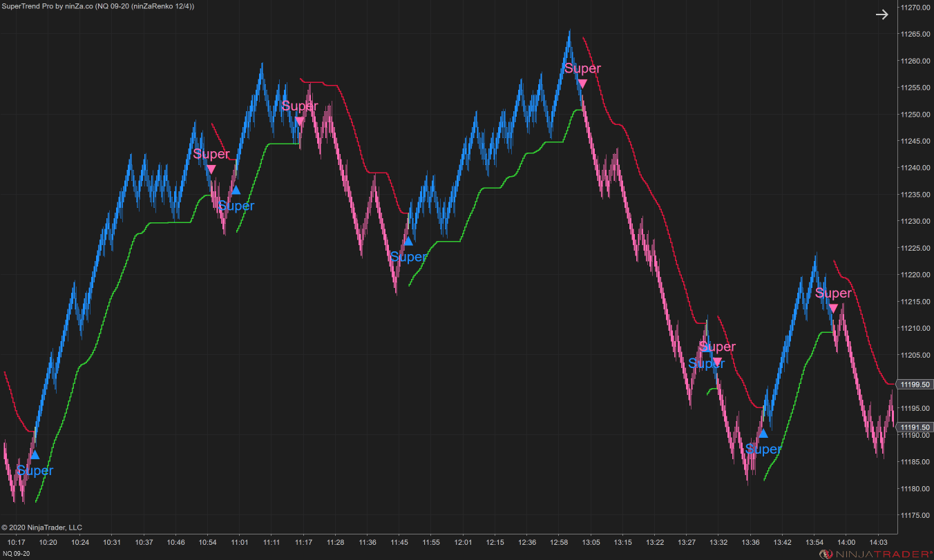The height and width of the screenshot is (560, 934).
Task: Click the 11210.00 price axis label
Action: coord(917,328)
